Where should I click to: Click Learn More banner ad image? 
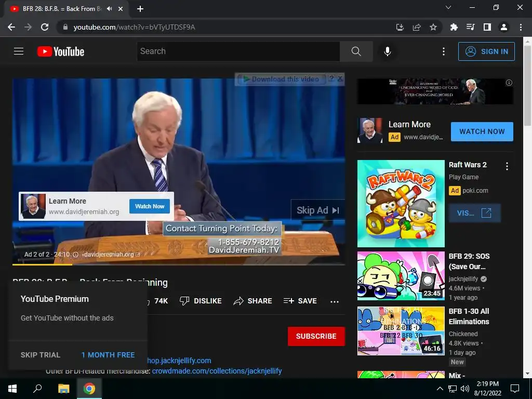(435, 91)
